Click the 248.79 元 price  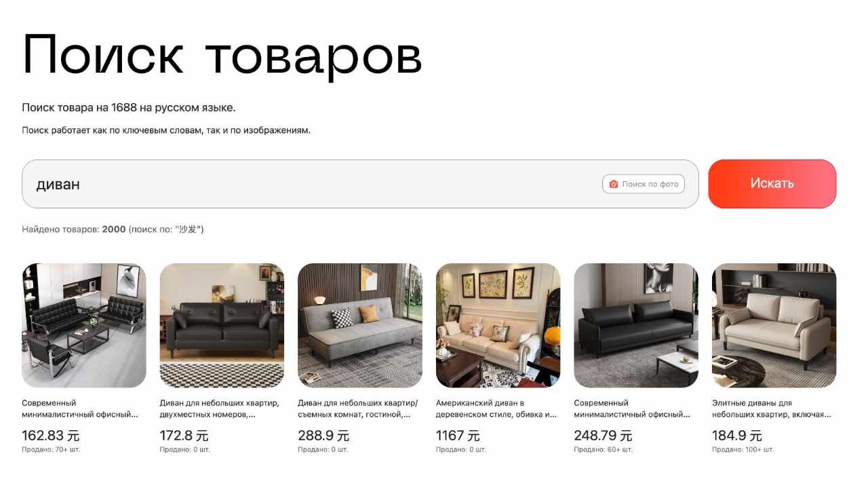coord(603,435)
